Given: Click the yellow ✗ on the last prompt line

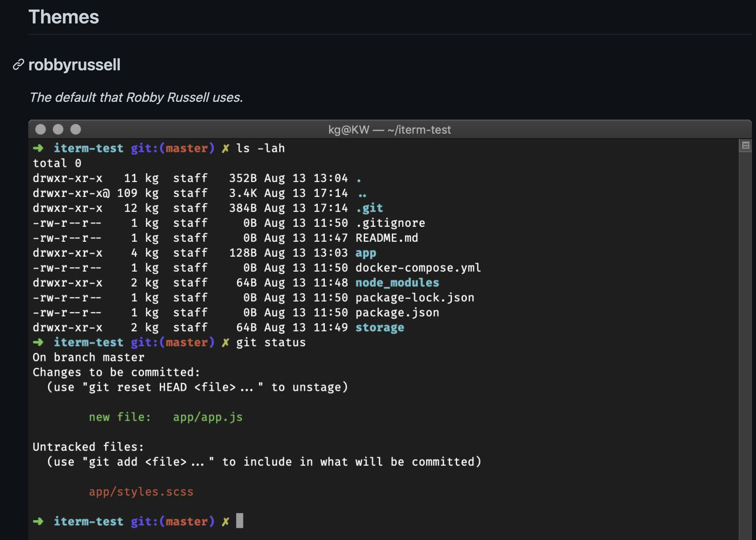Looking at the screenshot, I should point(225,522).
